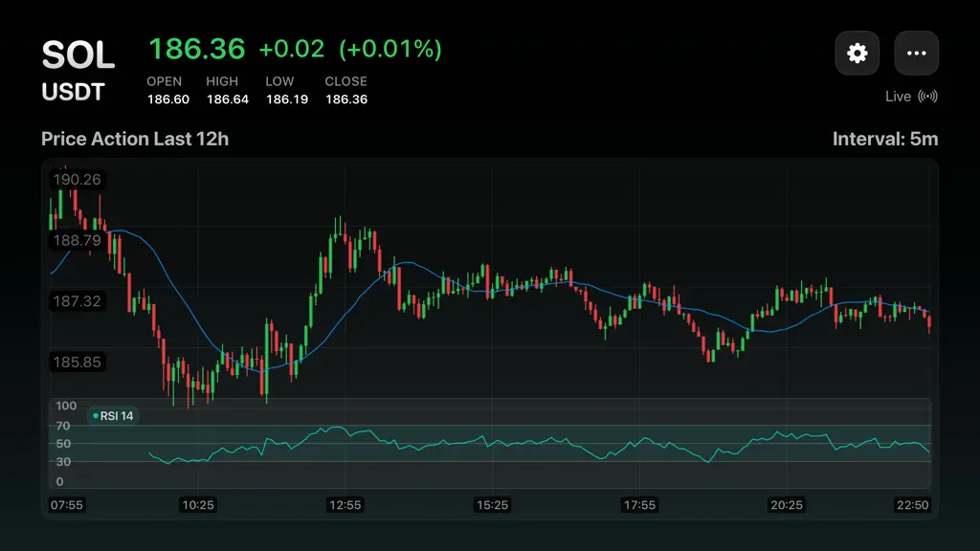Click the 188.79 price axis label
Screen dimensions: 980x551
click(x=77, y=240)
